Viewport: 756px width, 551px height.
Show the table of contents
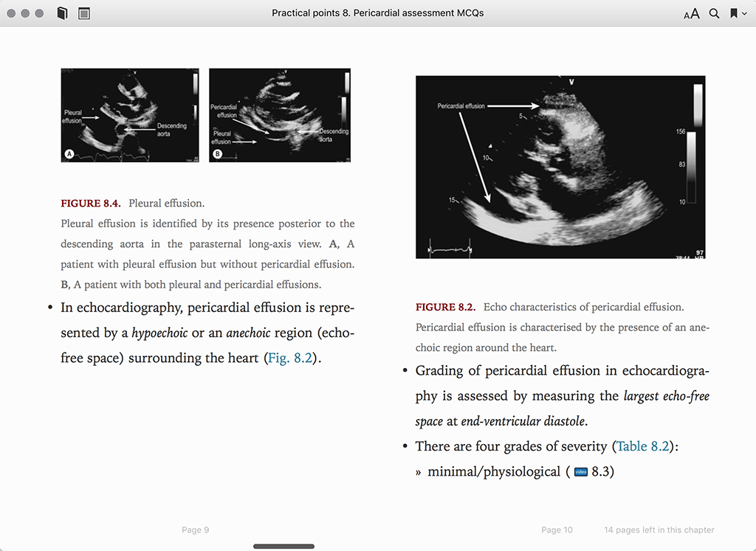click(x=84, y=13)
